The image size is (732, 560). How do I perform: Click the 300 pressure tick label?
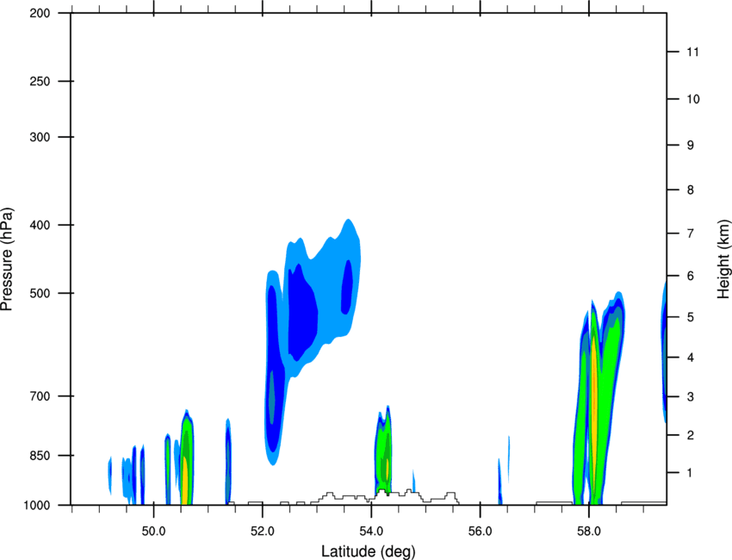pos(40,137)
